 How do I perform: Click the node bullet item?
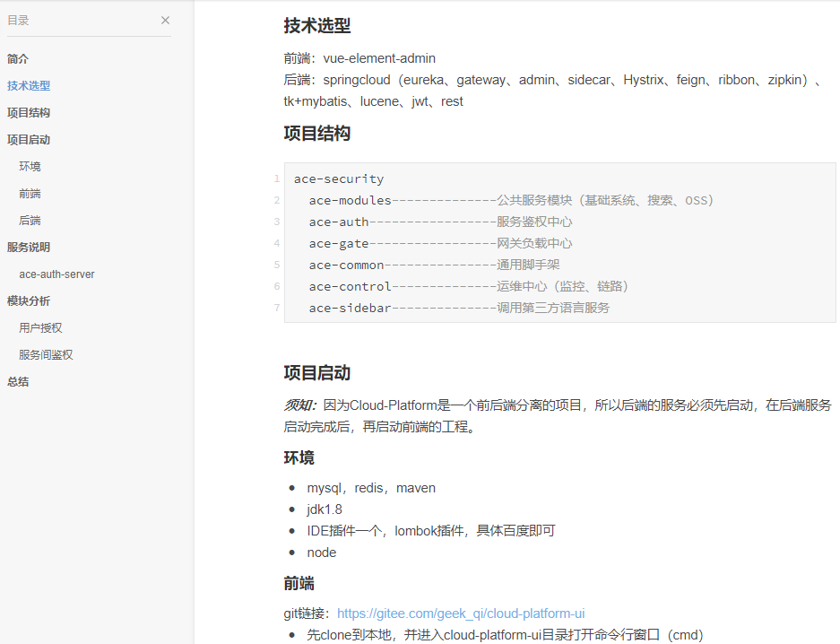[322, 553]
